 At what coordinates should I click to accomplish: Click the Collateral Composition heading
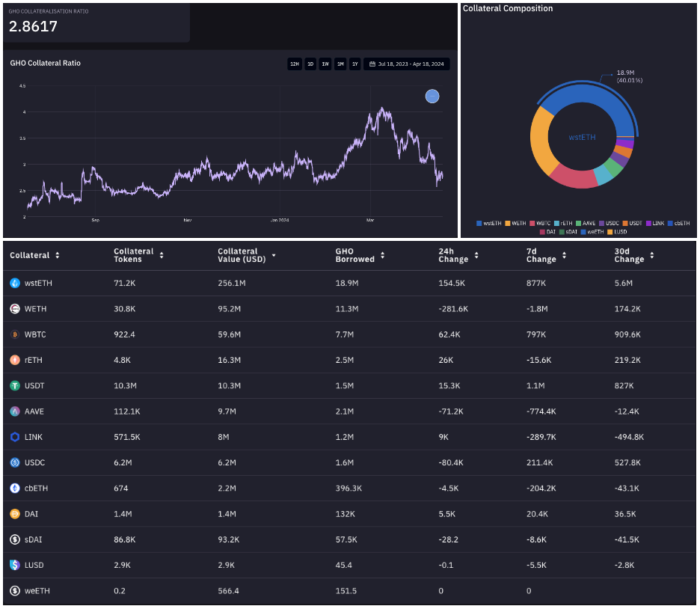508,8
